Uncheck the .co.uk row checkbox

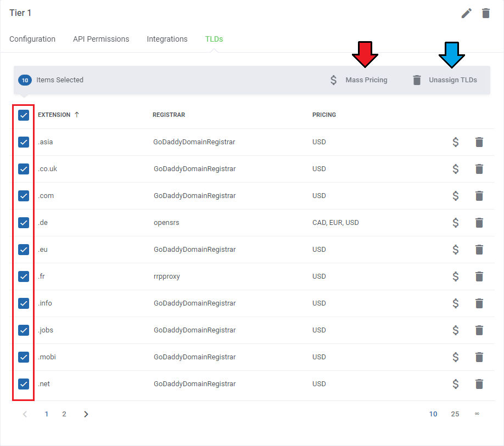(x=24, y=169)
